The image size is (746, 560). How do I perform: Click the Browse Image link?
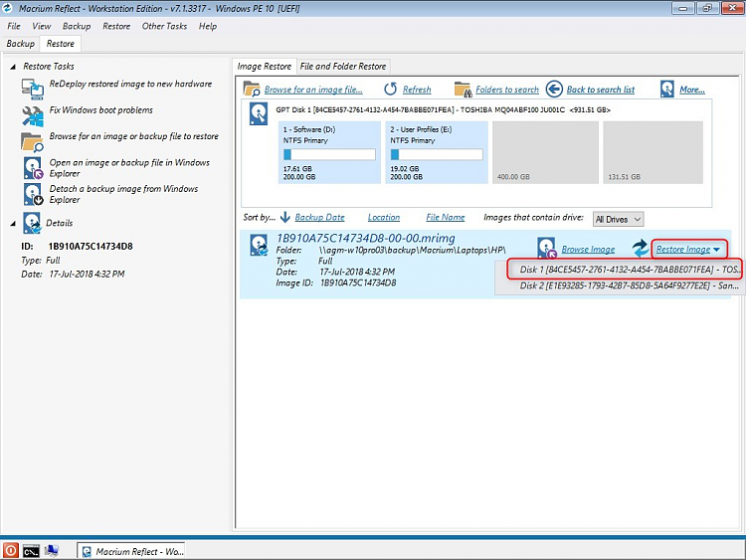tap(588, 250)
